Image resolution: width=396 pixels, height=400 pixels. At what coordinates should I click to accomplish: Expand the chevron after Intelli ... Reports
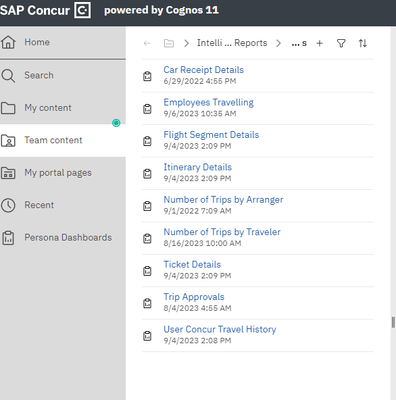click(x=278, y=43)
